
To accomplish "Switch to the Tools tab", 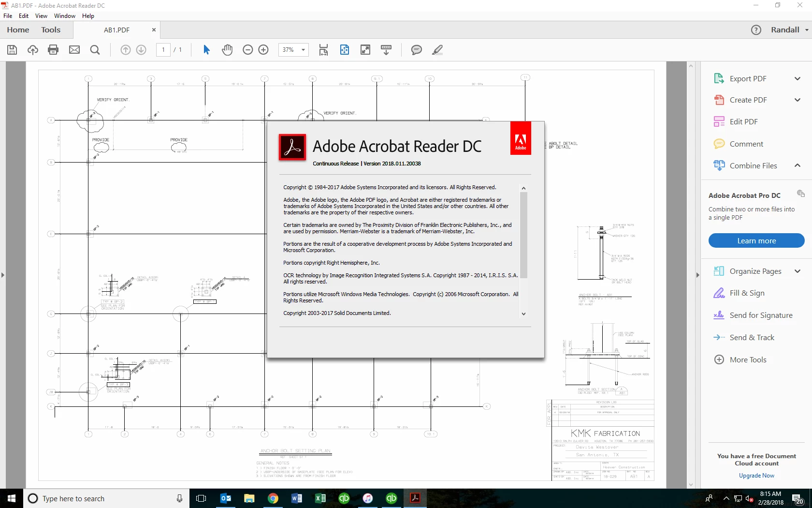I will [x=51, y=30].
